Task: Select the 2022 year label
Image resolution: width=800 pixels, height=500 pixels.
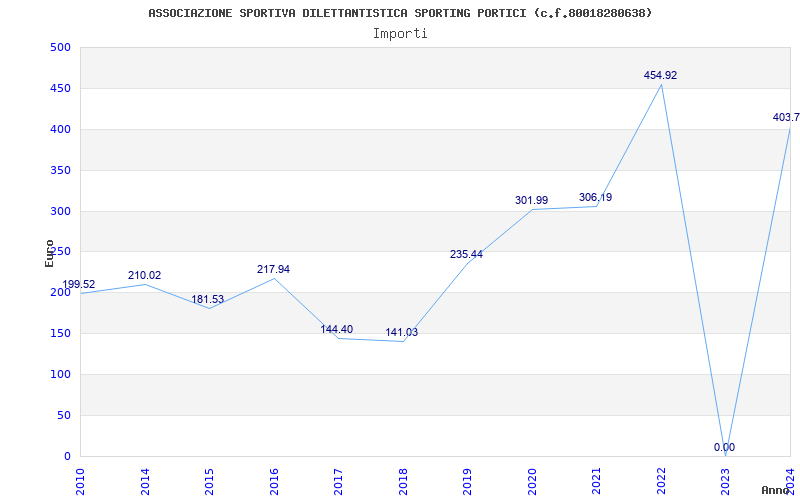Action: [662, 481]
